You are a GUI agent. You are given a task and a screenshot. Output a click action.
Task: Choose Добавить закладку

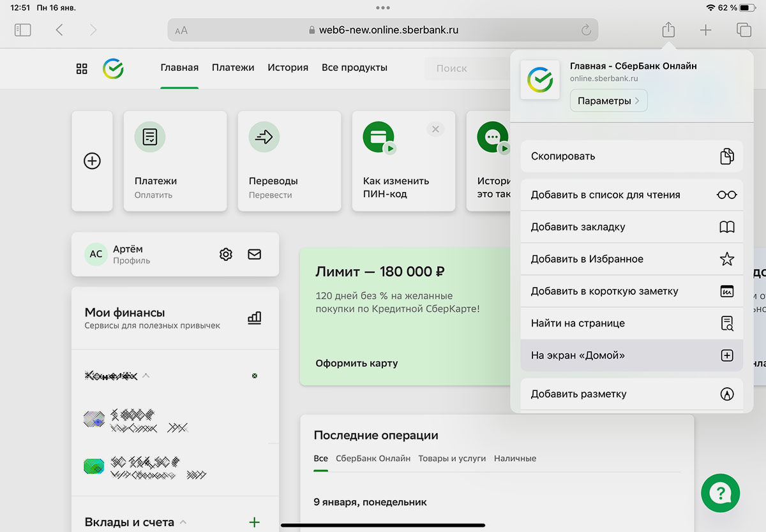pyautogui.click(x=632, y=227)
